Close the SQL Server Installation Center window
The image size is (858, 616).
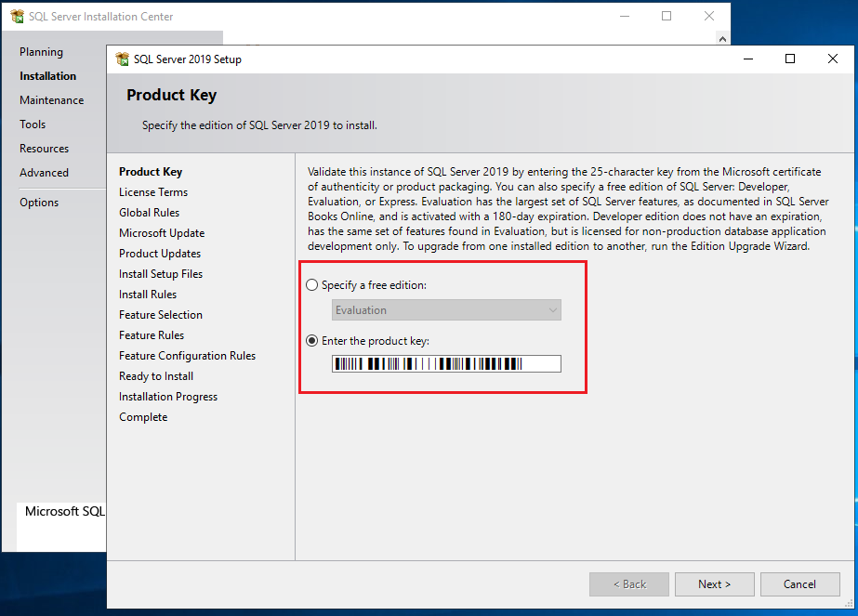tap(709, 17)
